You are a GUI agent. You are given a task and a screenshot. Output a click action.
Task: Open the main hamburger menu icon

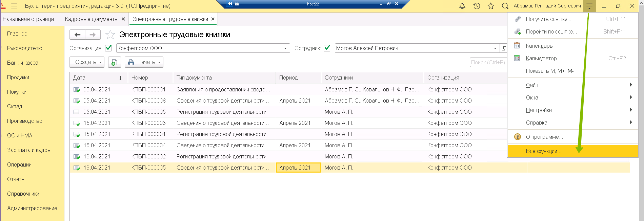(14, 6)
